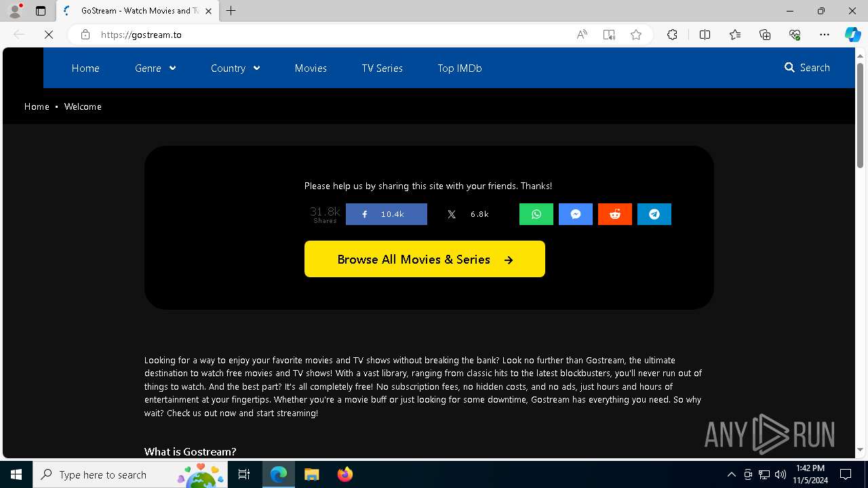
Task: Share site via Messenger icon
Action: (576, 214)
